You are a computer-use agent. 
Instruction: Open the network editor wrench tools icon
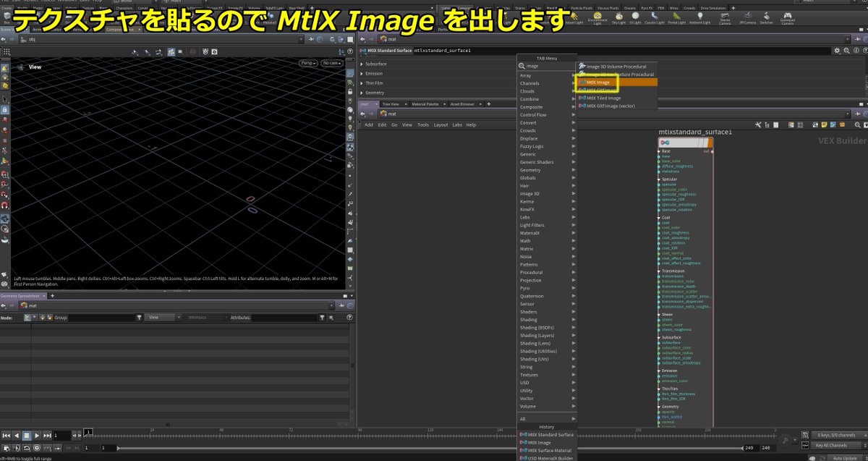tap(757, 124)
